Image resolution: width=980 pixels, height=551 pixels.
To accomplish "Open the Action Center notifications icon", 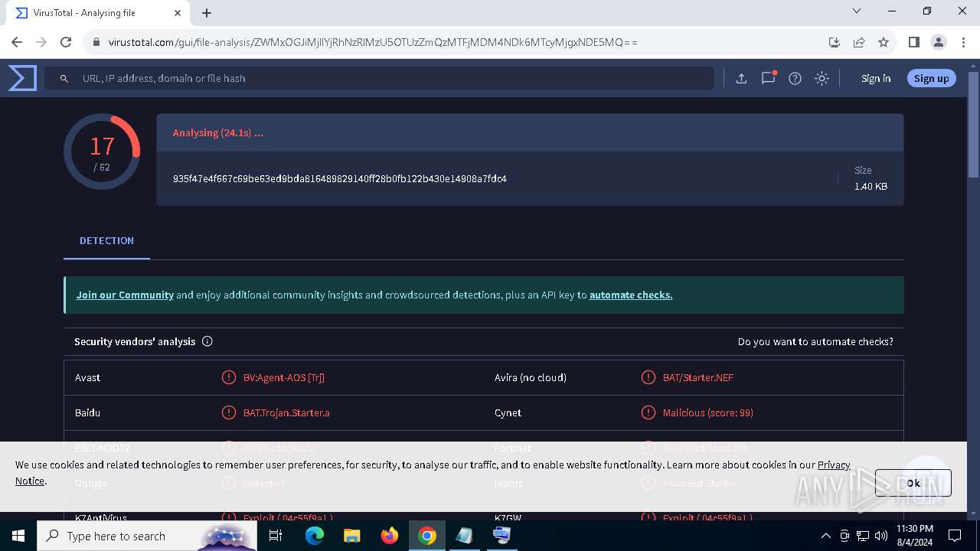I will click(x=955, y=536).
